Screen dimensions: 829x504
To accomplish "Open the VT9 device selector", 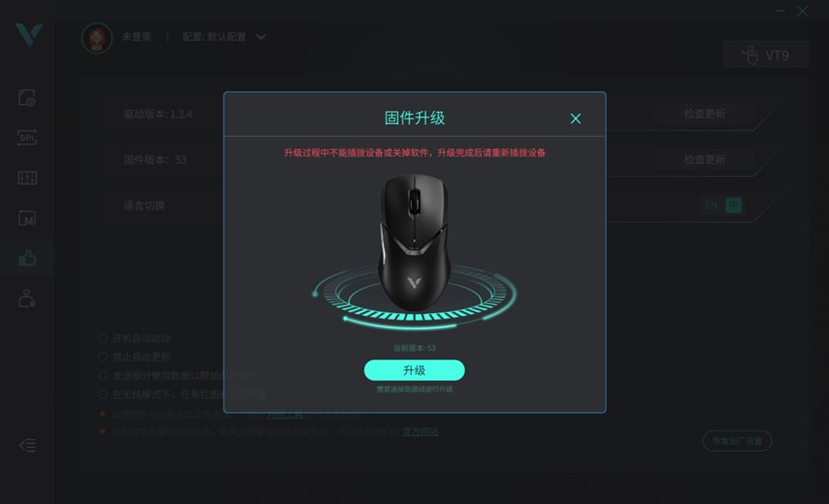I will click(x=766, y=54).
